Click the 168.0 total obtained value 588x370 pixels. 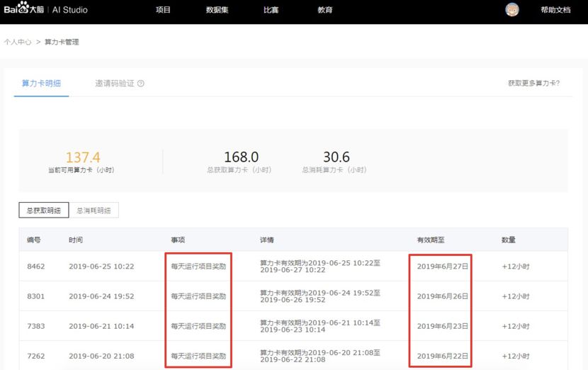point(241,157)
